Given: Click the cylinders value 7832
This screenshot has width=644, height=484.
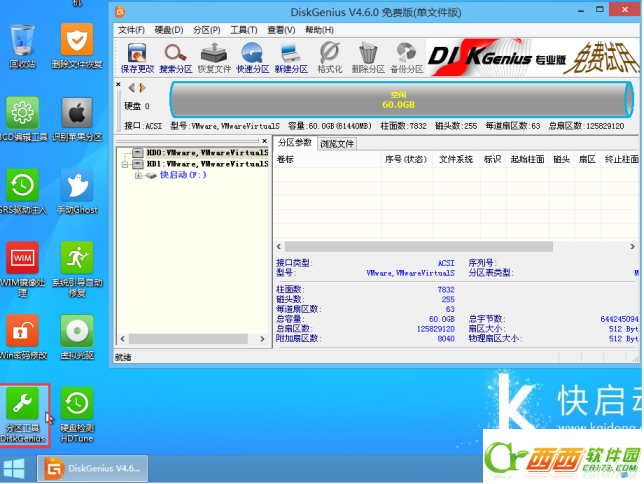Looking at the screenshot, I should click(446, 289).
